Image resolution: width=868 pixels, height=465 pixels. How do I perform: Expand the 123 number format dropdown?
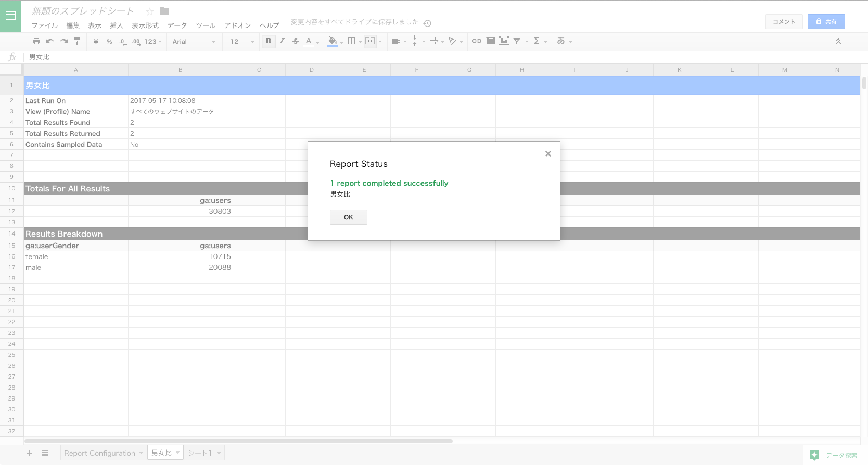[x=153, y=42]
